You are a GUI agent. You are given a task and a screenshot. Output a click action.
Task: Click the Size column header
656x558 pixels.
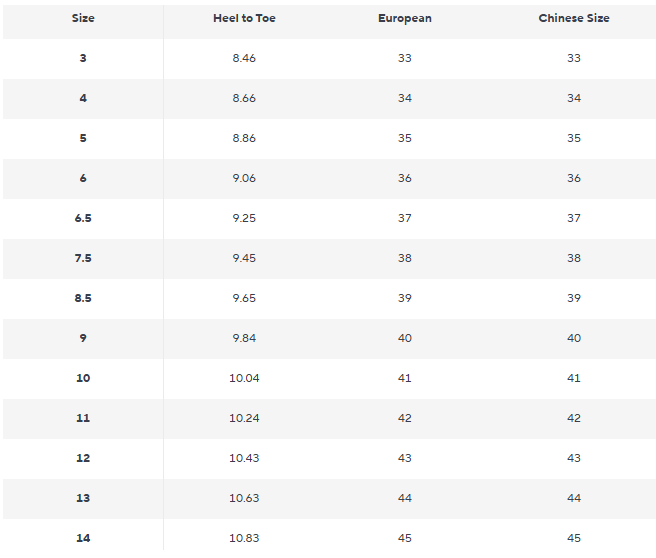coord(83,18)
